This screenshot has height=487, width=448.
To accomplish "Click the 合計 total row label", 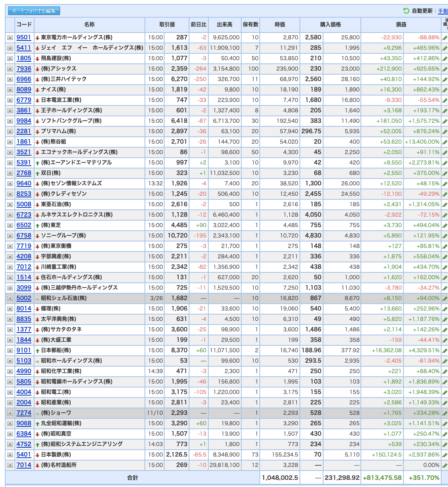I will point(132,478).
